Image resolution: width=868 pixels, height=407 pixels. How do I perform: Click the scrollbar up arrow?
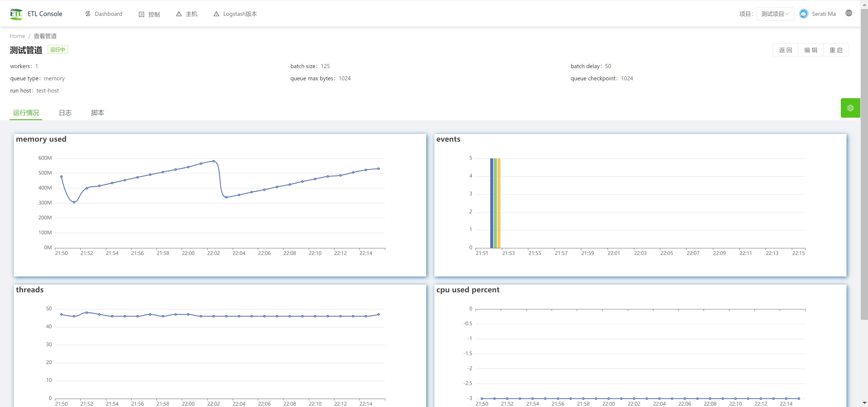(864, 4)
